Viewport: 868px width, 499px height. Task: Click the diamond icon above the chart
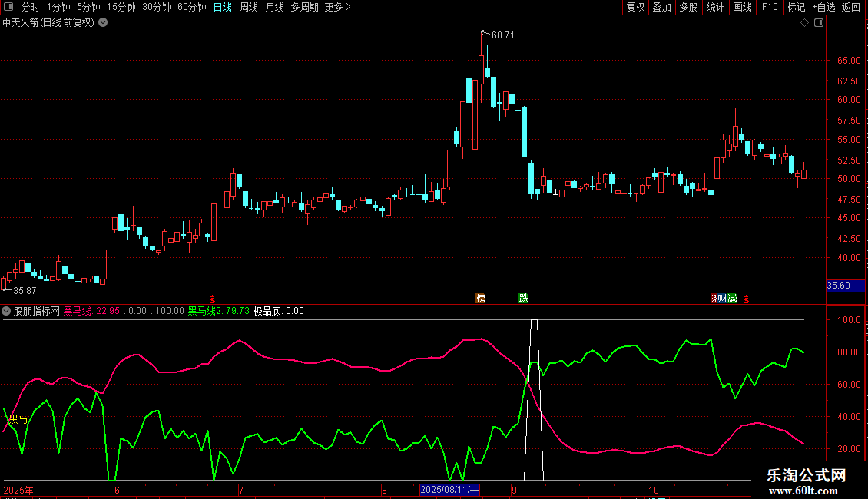pos(805,23)
